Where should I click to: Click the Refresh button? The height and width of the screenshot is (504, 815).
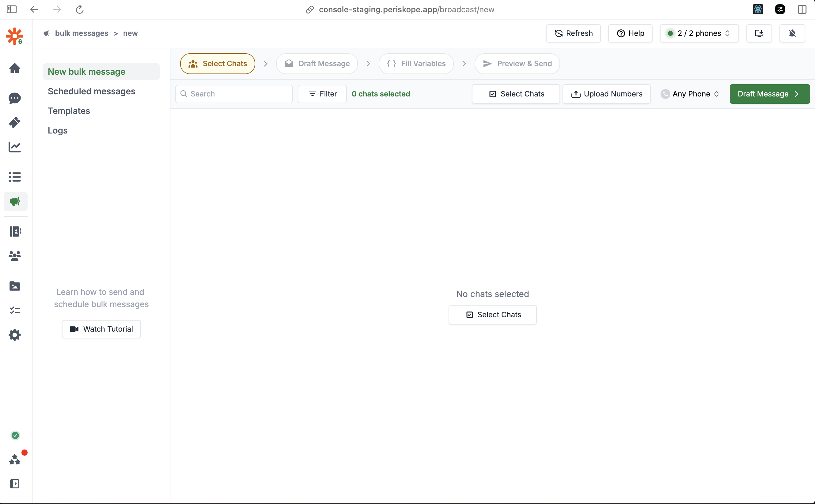click(x=573, y=33)
